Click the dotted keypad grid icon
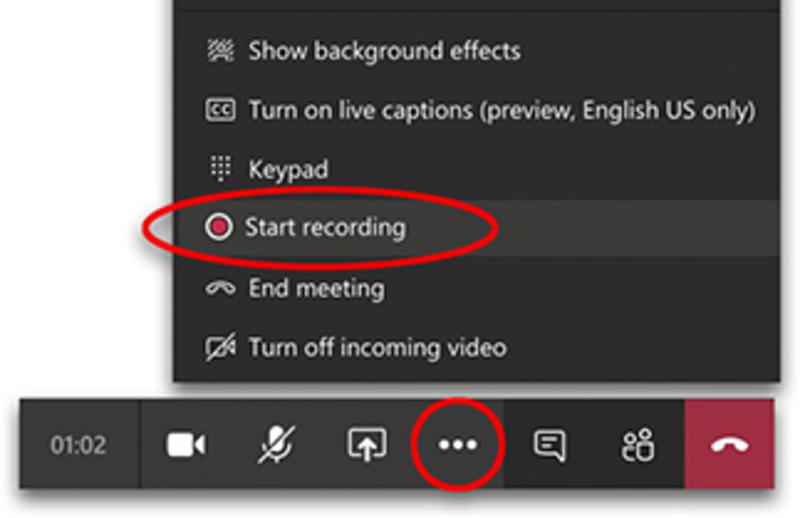Screen dimensions: 800x518 click(x=219, y=169)
